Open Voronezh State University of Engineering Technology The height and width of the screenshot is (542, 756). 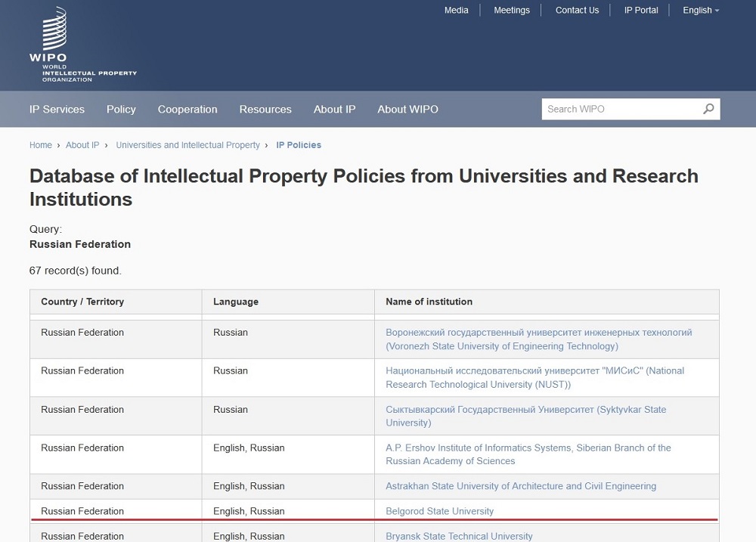click(538, 339)
